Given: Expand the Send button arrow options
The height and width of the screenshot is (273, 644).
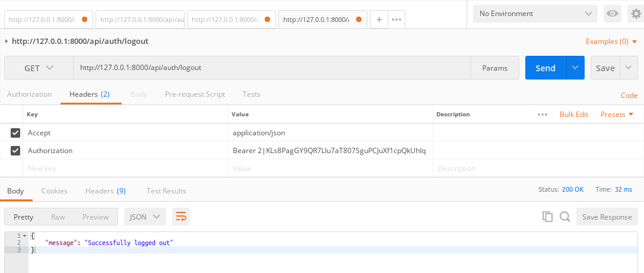Looking at the screenshot, I should 575,68.
